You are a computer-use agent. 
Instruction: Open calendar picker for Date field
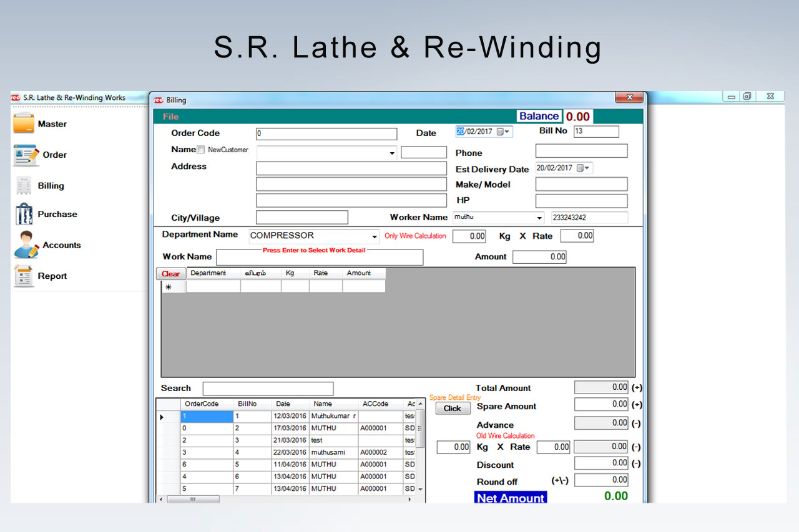click(503, 132)
